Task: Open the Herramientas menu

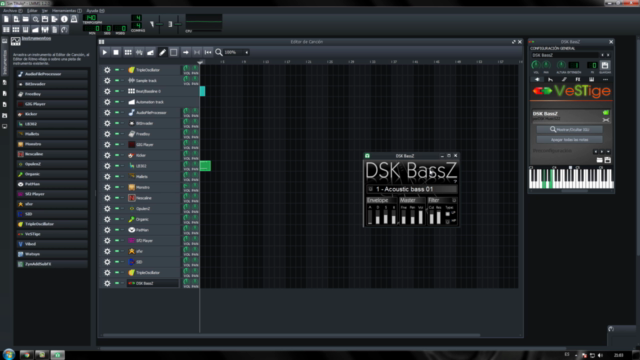Action: click(67, 11)
